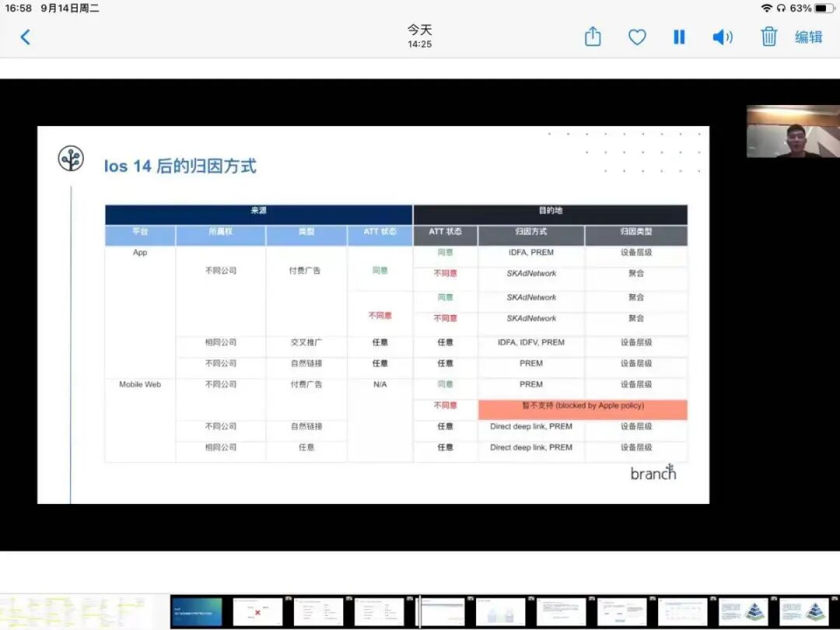Tap the back chevron arrow
Viewport: 840px width, 630px height.
click(x=25, y=37)
